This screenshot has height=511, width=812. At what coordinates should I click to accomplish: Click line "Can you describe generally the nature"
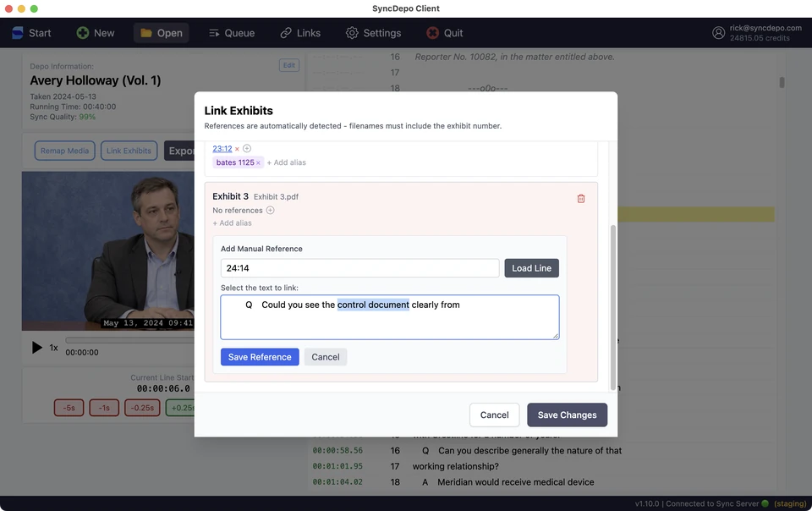pos(529,451)
